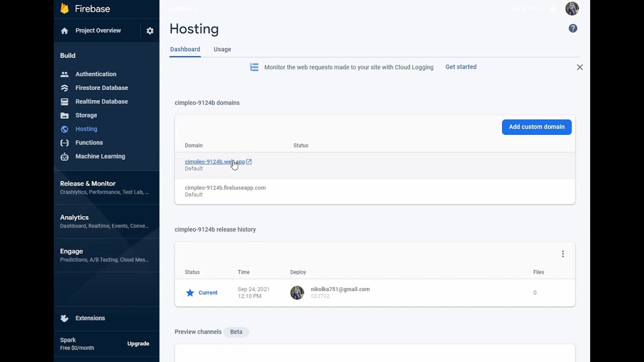
Task: Expand the Engage section
Action: (107, 255)
